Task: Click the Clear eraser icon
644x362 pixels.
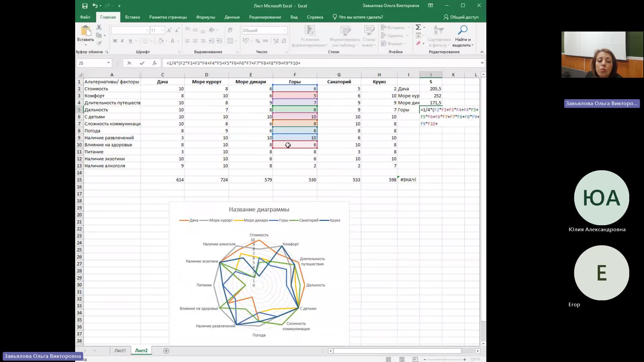Action: (x=418, y=43)
